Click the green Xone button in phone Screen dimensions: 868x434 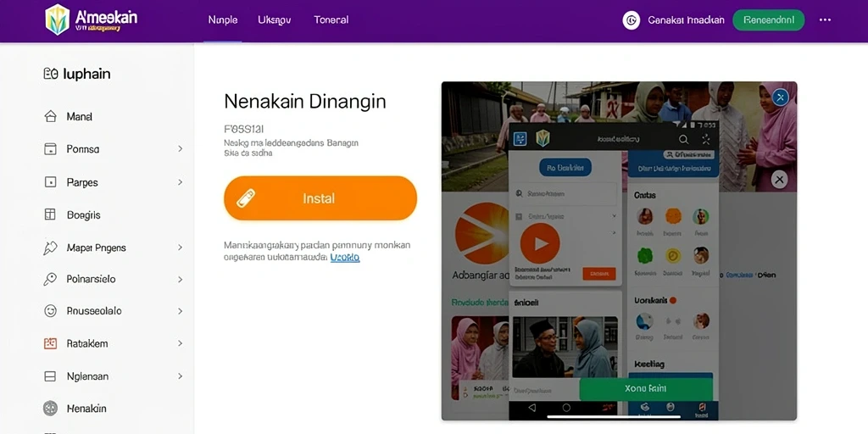pos(645,388)
